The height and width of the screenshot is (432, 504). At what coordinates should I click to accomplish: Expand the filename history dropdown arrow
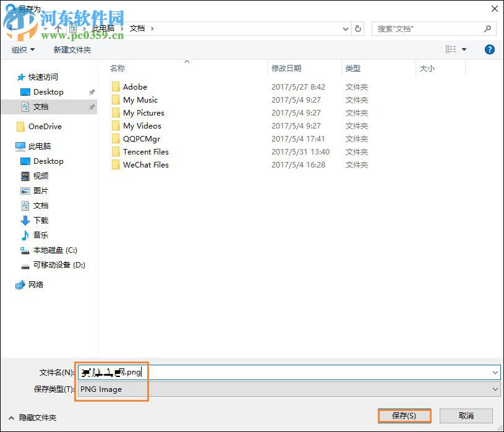click(x=493, y=372)
